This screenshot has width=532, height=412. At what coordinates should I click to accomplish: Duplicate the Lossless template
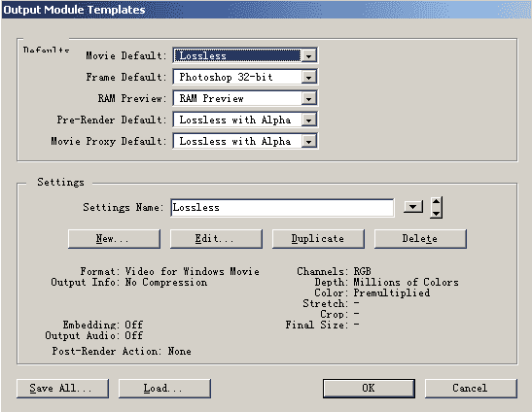pyautogui.click(x=318, y=239)
